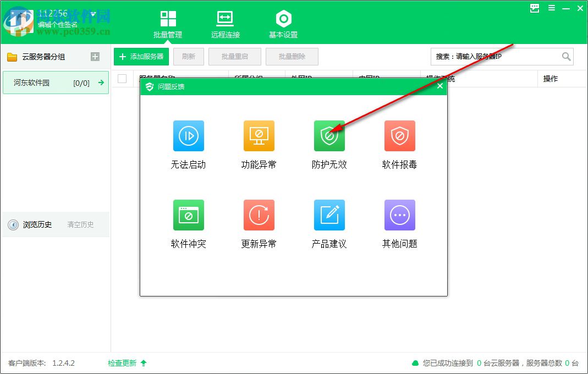Select the 功能异常 feedback icon

259,136
